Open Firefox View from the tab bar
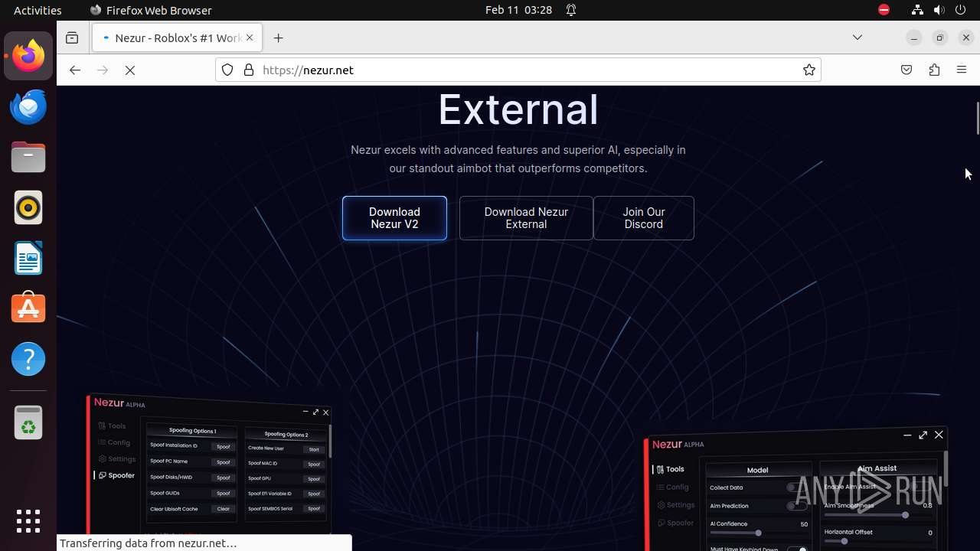This screenshot has width=980, height=551. click(x=72, y=37)
